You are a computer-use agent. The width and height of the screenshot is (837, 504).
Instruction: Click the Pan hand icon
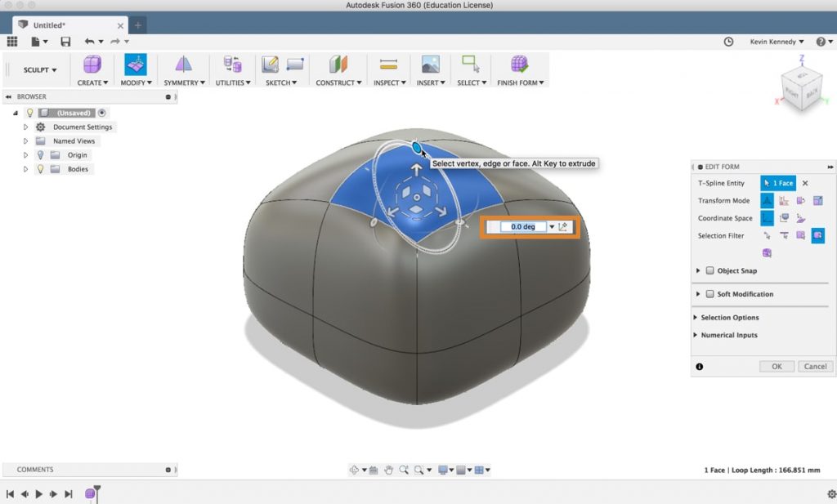point(388,470)
